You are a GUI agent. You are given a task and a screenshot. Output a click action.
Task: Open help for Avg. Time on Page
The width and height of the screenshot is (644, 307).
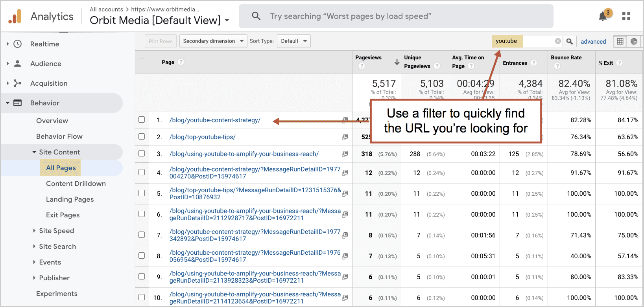[471, 66]
